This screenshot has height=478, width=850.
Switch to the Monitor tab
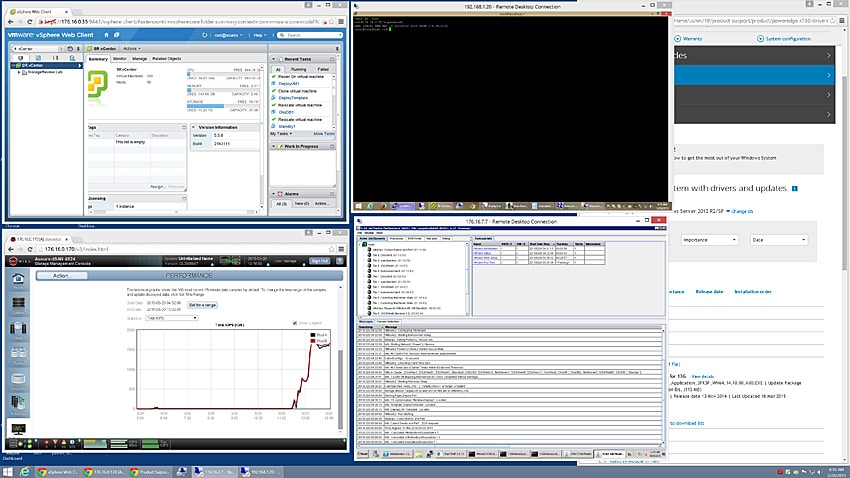(x=119, y=59)
